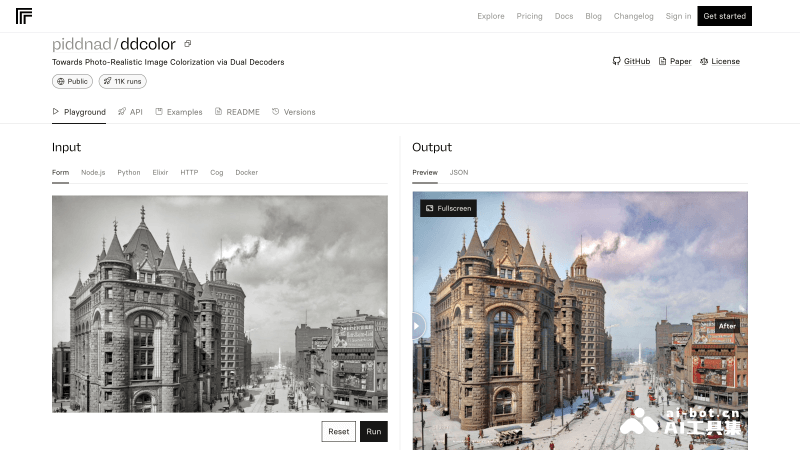
Task: Click the Public visibility badge
Action: [72, 81]
